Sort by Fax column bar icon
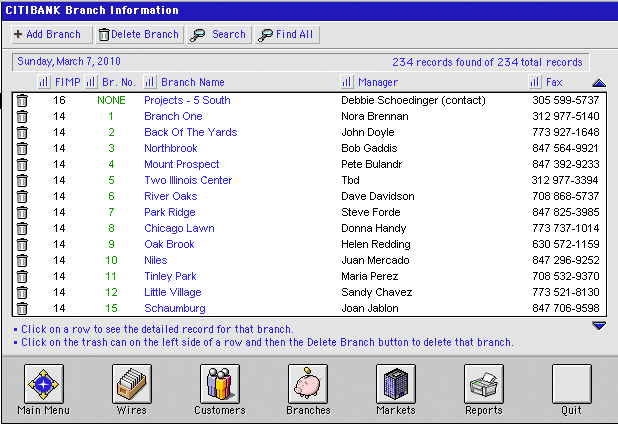 [x=534, y=82]
